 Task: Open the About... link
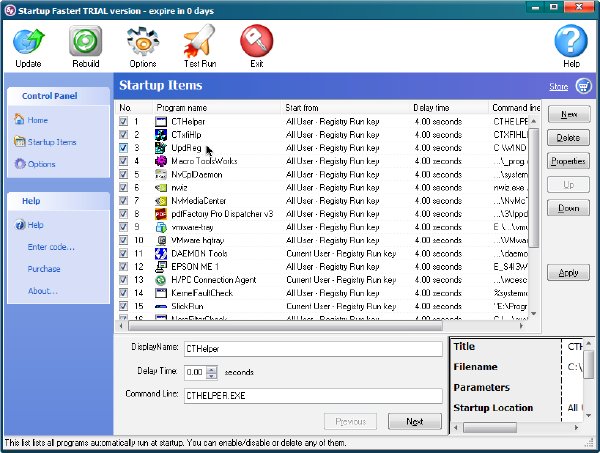point(42,291)
